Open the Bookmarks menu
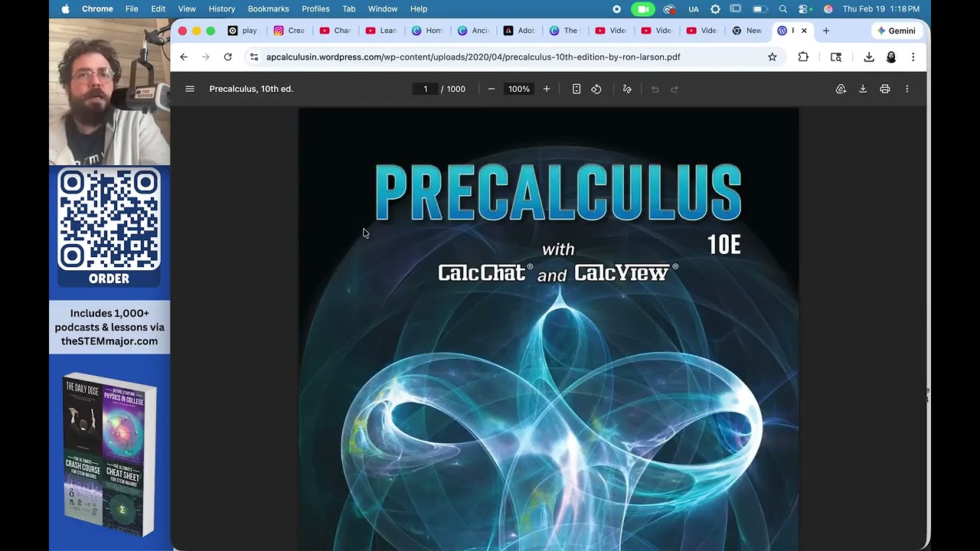This screenshot has width=980, height=551. 269,9
